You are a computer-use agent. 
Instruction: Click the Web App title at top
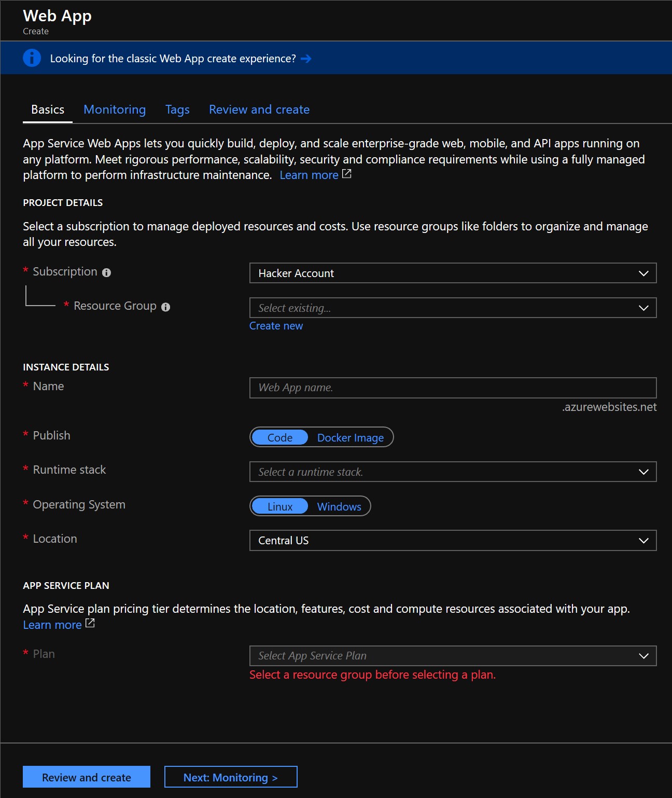point(57,16)
